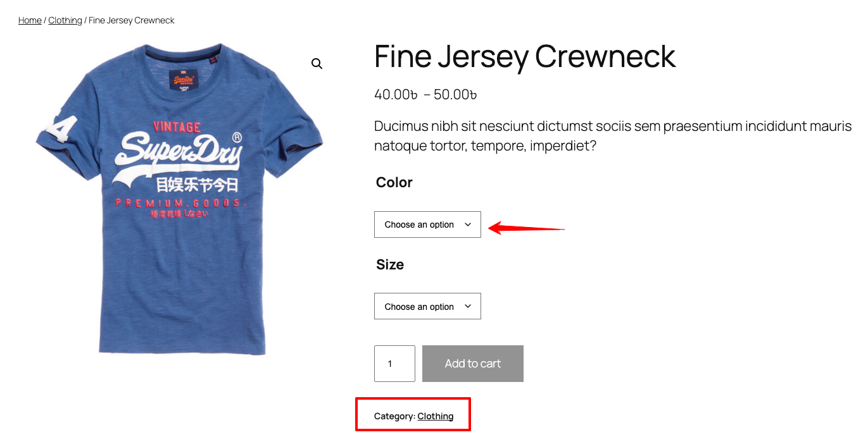Click the Color section heading
Image resolution: width=868 pixels, height=437 pixels.
point(393,182)
